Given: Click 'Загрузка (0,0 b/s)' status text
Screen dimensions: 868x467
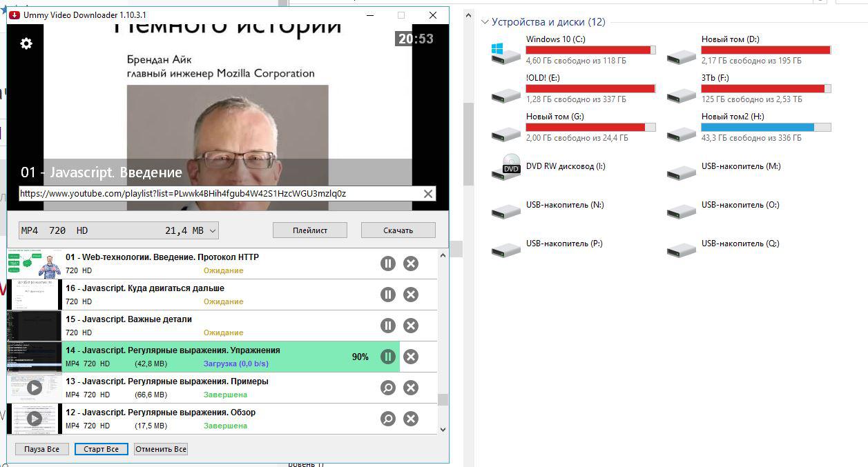Looking at the screenshot, I should coord(236,364).
